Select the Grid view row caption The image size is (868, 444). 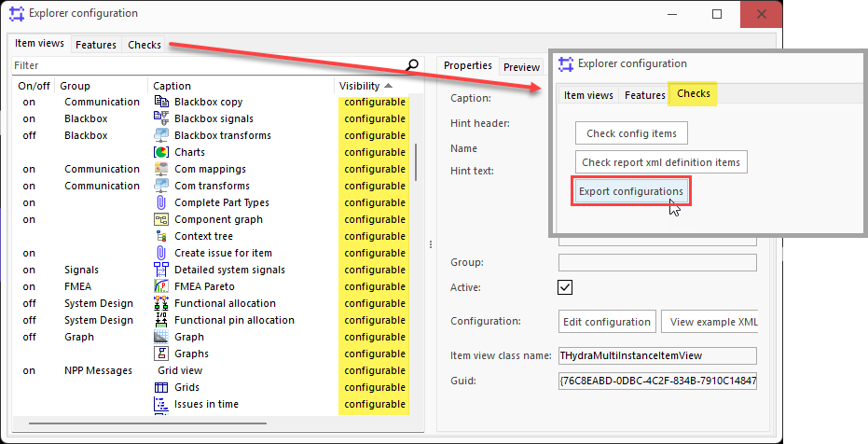tap(180, 370)
